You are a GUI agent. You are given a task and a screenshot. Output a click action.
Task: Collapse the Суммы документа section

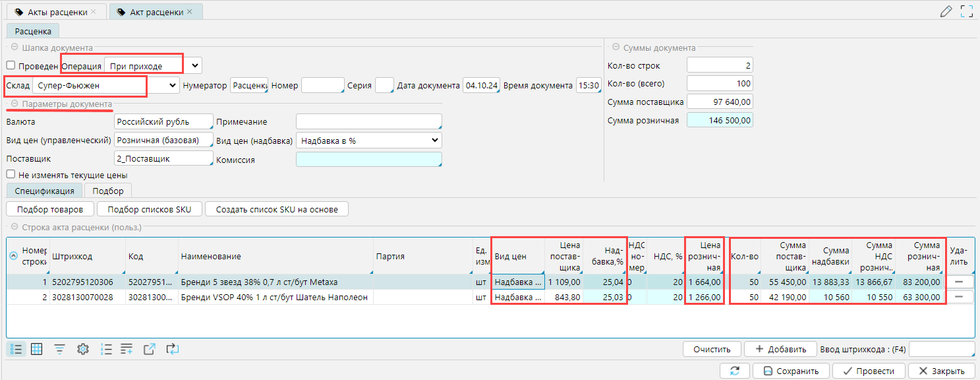coord(616,47)
